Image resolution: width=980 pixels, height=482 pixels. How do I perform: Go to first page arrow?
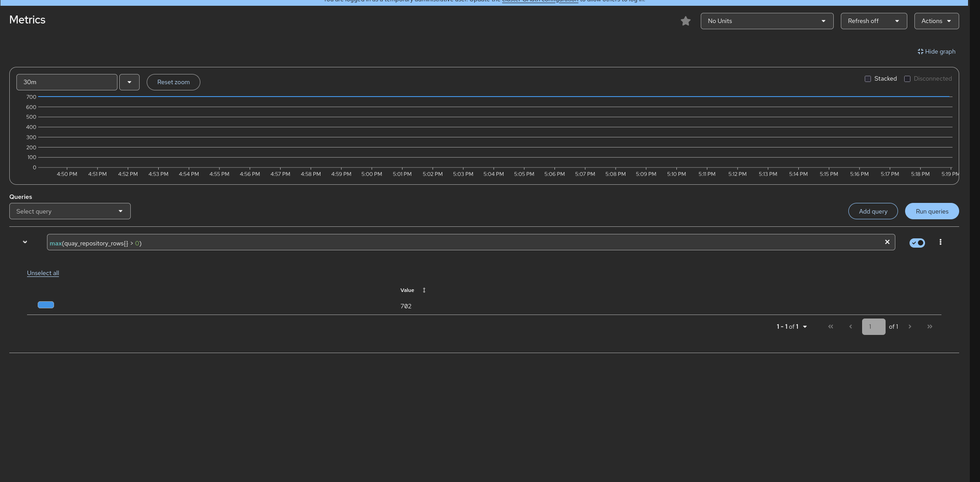pyautogui.click(x=830, y=327)
